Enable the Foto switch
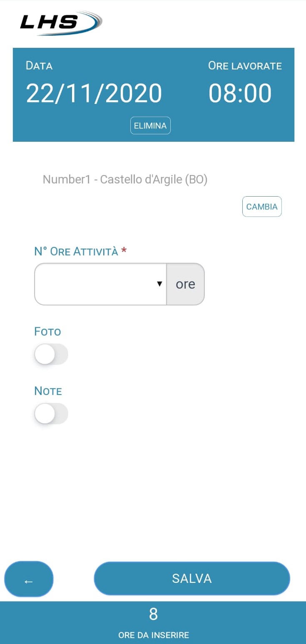Viewport: 306px width, 644px height. (x=51, y=354)
